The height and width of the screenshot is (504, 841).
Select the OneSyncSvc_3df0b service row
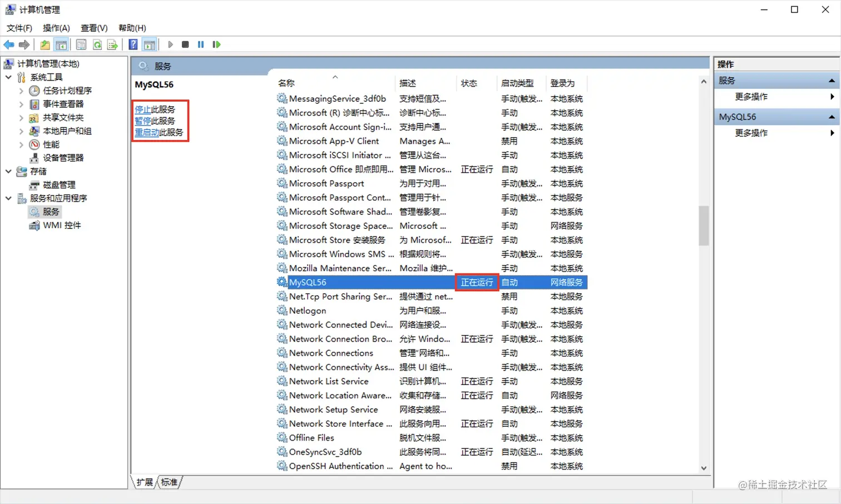click(x=431, y=452)
